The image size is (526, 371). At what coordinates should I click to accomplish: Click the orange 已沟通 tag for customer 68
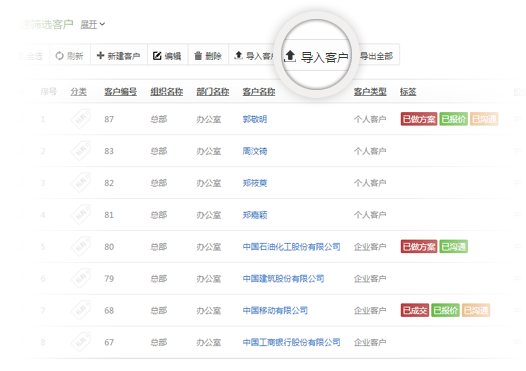476,310
